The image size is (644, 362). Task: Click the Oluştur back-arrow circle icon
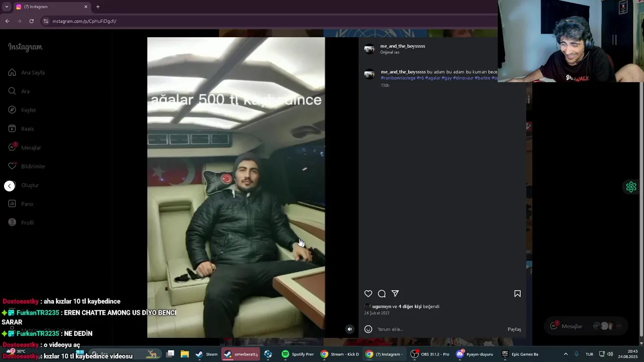(x=10, y=186)
